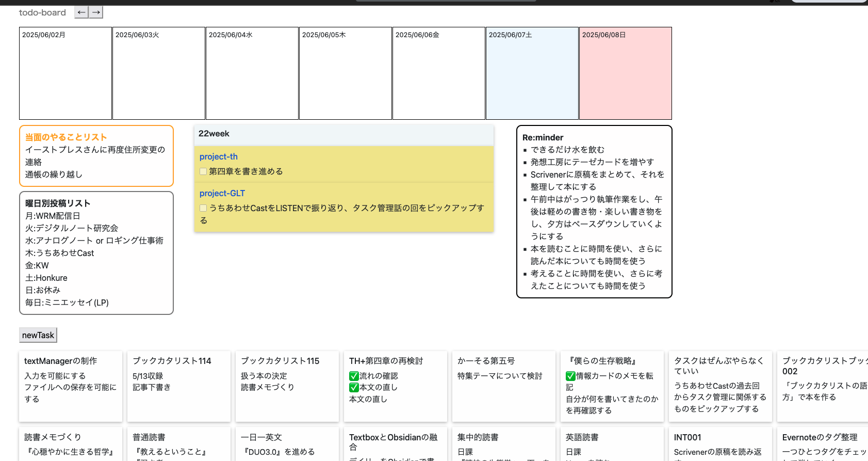Click the ファイルへの保存を可能にする subtask
The width and height of the screenshot is (868, 461).
coord(71,393)
